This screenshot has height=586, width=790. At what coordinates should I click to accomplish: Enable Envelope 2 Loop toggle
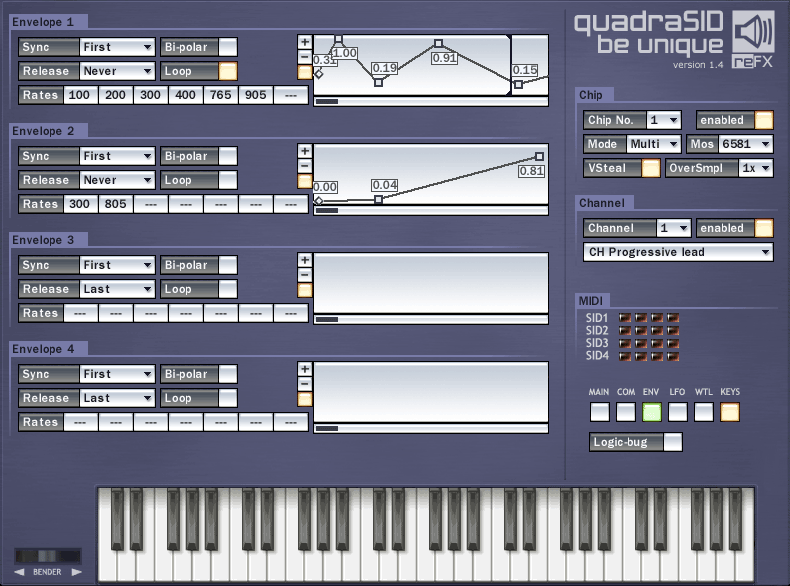pos(228,180)
